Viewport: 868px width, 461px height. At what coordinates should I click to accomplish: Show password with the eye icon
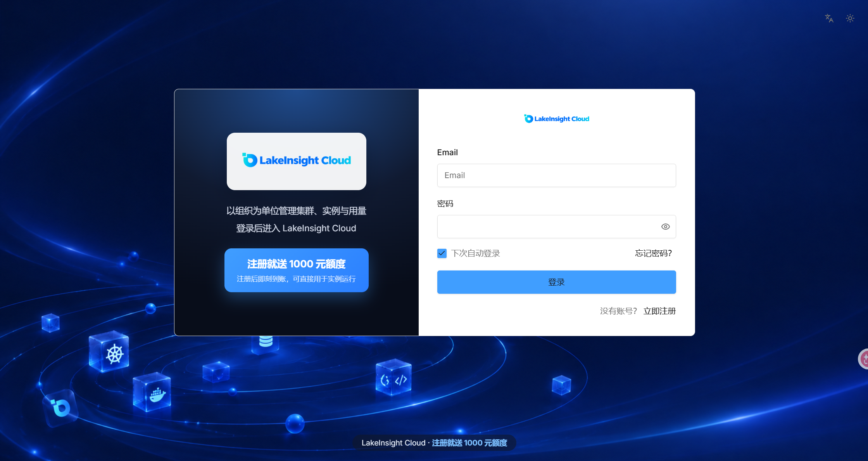pyautogui.click(x=665, y=227)
